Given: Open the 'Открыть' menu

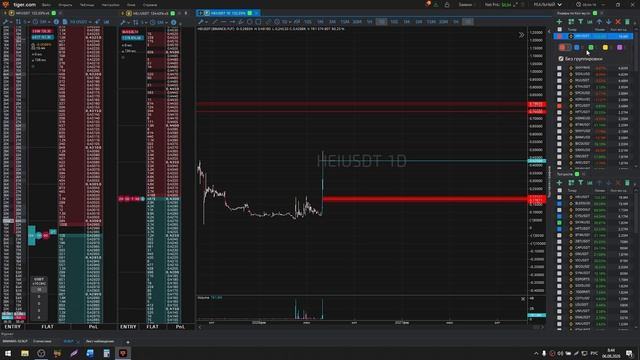Looking at the screenshot, I should coord(65,5).
